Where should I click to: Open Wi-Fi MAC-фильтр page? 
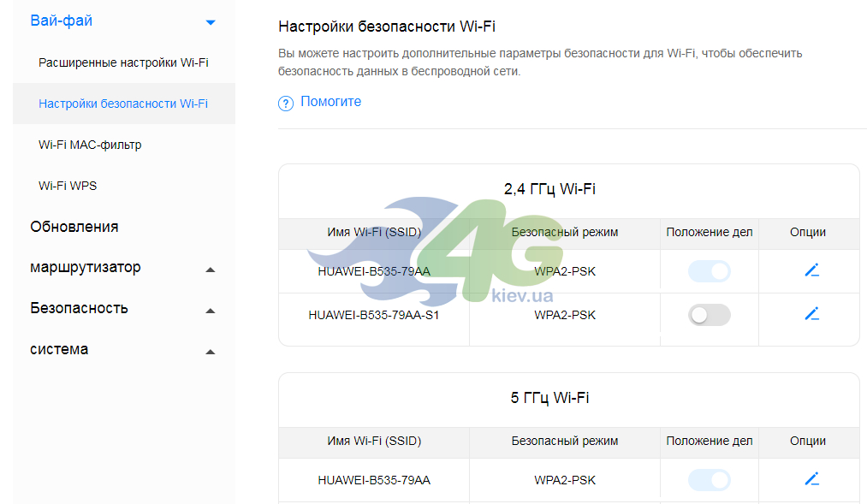click(x=90, y=145)
